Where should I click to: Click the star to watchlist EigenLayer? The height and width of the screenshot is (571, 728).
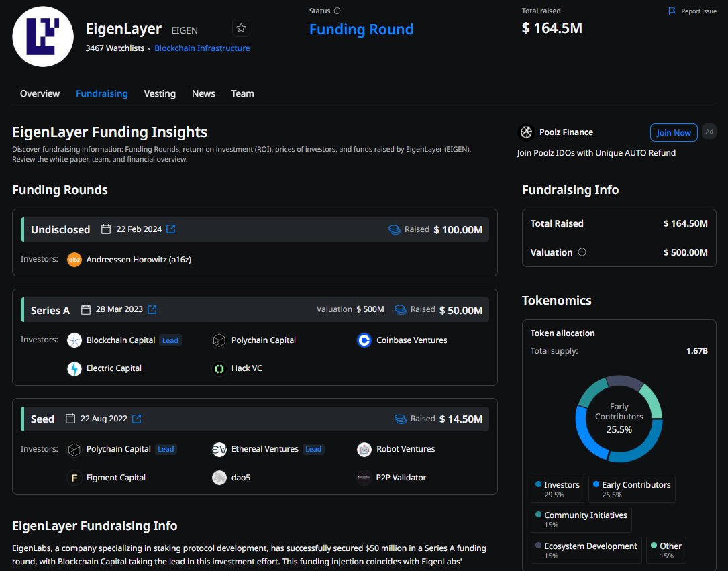coord(241,28)
